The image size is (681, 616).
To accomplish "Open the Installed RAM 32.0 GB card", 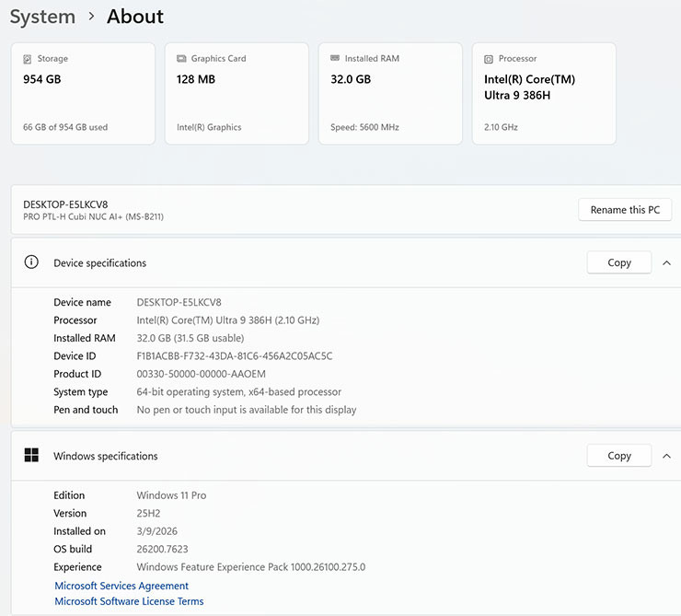I will [390, 93].
